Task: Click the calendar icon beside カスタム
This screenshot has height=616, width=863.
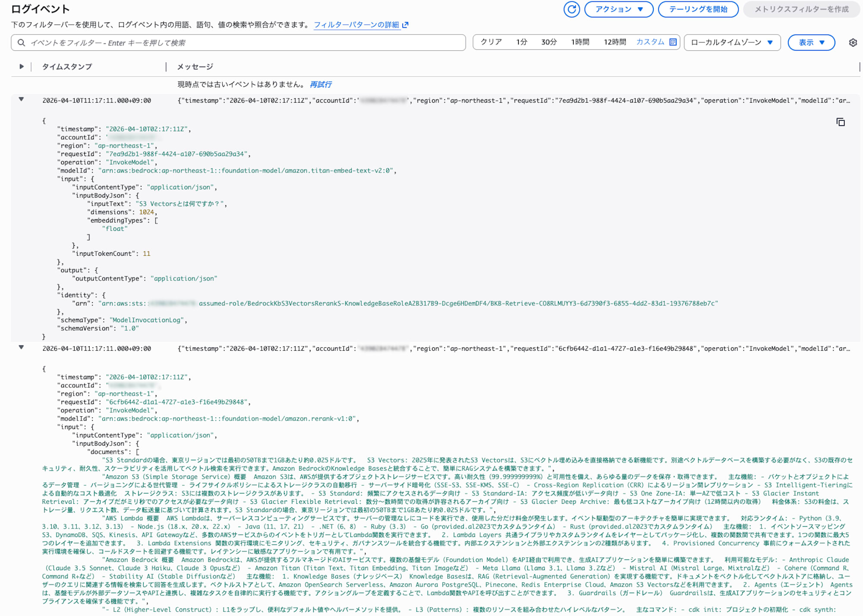Action: [x=673, y=42]
